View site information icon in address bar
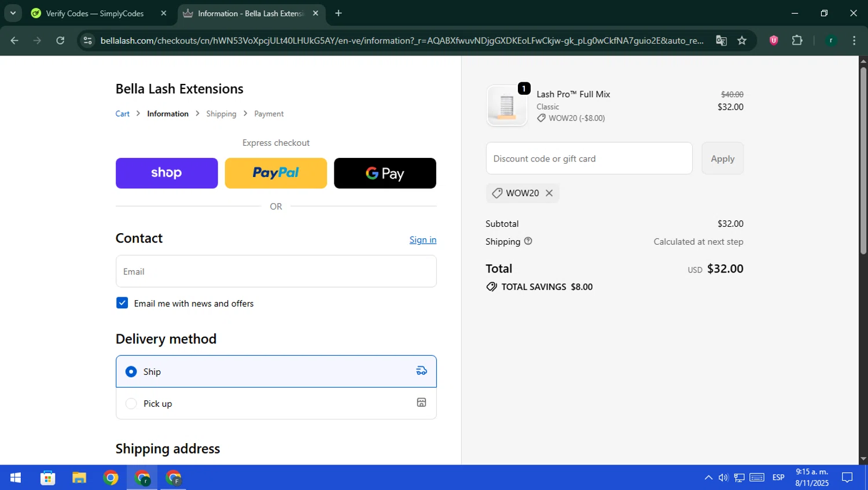 pos(87,40)
